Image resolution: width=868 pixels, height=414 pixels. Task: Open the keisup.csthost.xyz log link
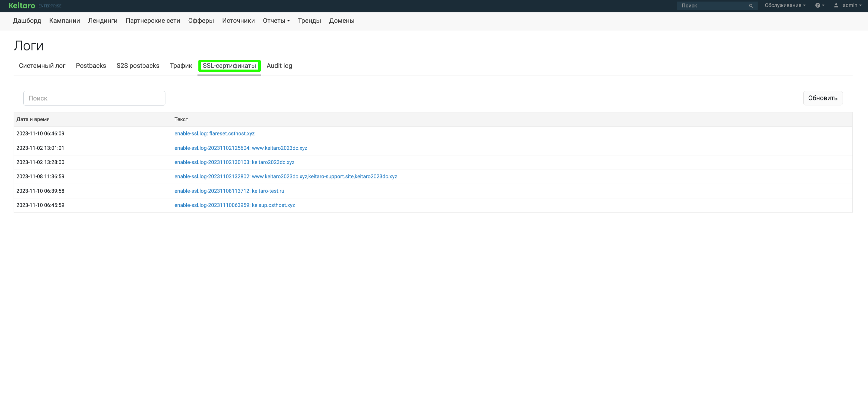[x=234, y=205]
